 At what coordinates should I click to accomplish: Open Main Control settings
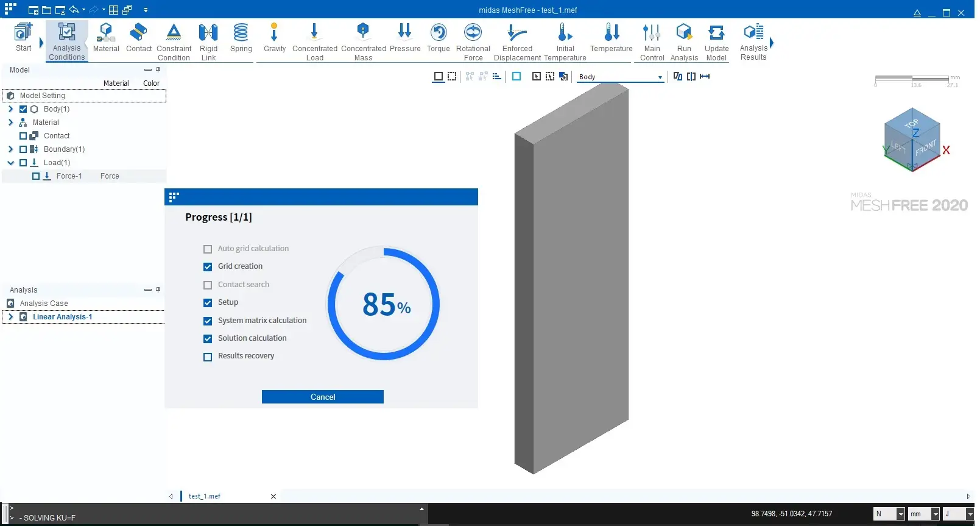(x=652, y=41)
